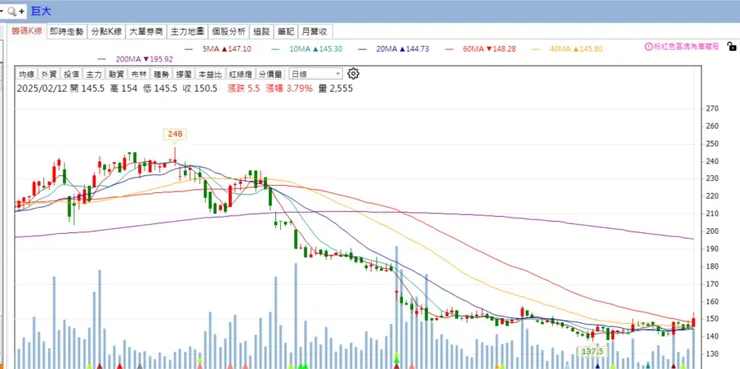Click the plus icon next to the magnifier

22,12
